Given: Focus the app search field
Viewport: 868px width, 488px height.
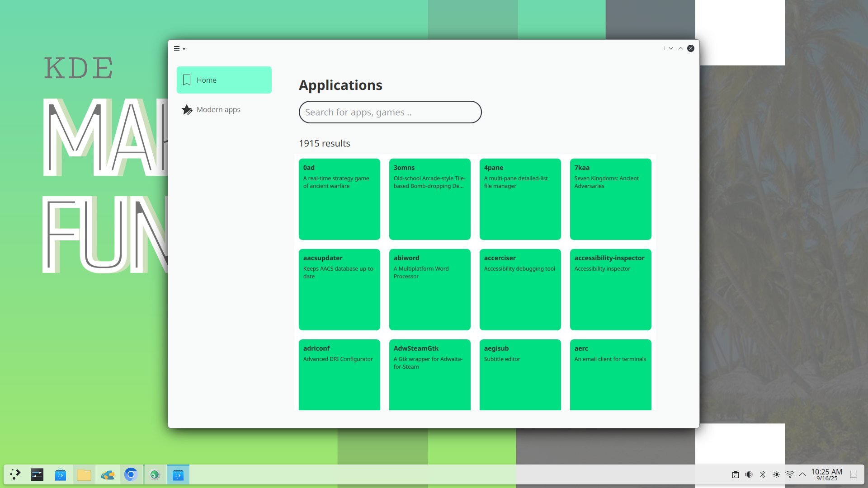Looking at the screenshot, I should click(390, 112).
